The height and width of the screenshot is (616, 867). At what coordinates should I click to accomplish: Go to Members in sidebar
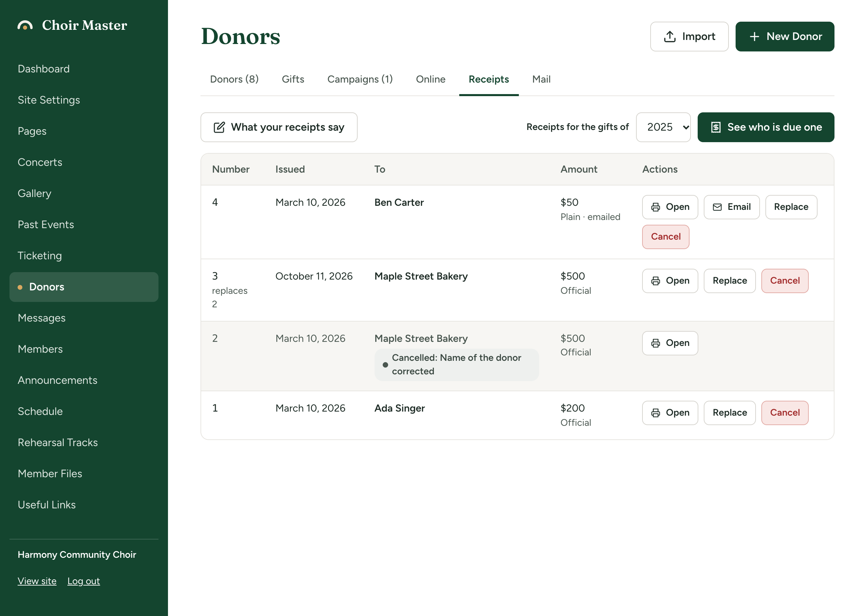[x=84, y=349]
